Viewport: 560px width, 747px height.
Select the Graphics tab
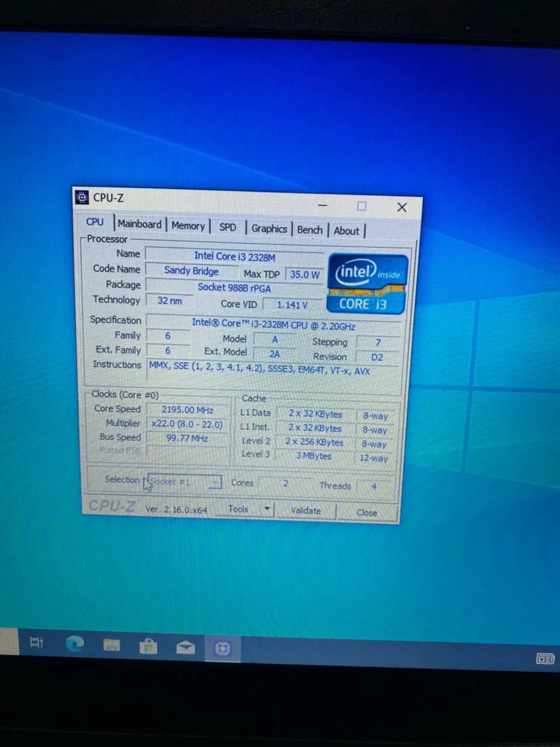269,229
